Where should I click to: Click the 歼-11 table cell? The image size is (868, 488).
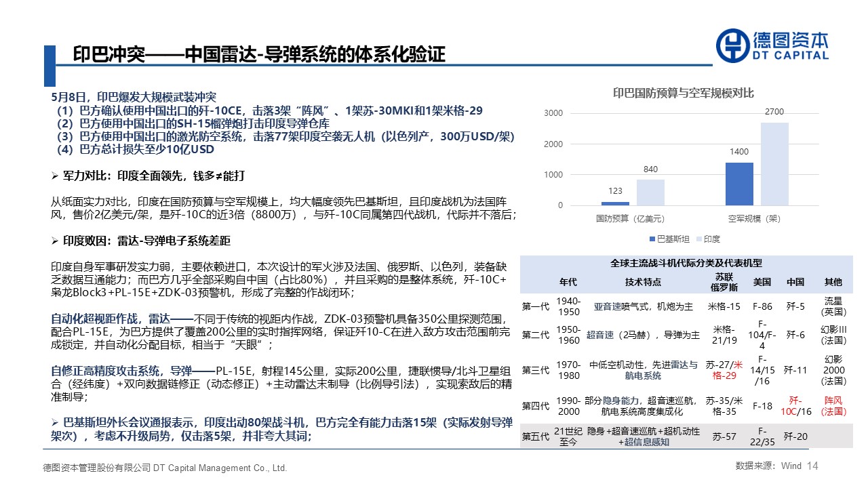795,370
